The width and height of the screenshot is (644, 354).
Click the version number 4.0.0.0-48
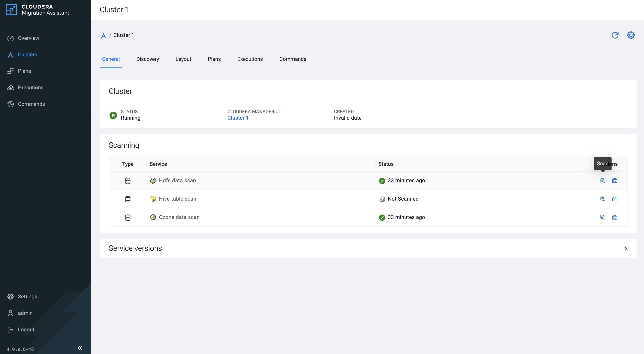point(20,349)
